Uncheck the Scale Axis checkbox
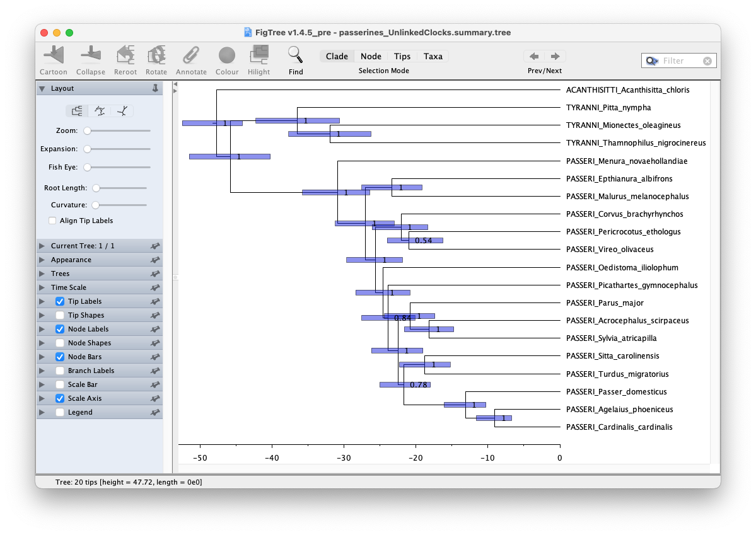 (x=60, y=399)
